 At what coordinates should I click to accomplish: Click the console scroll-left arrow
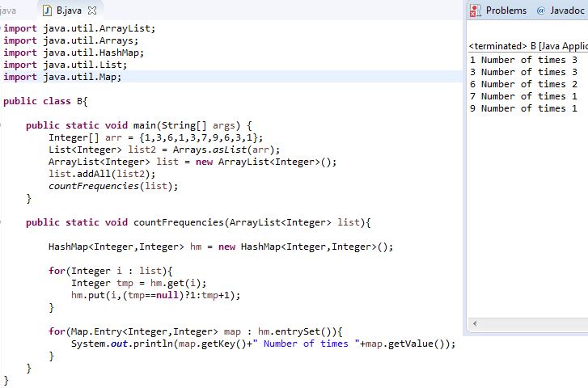click(475, 323)
